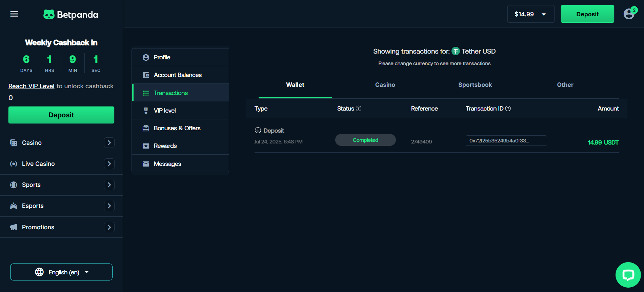Click the Bonuses & Offers gift icon
Viewport: 644px width, 292px height.
[x=146, y=128]
